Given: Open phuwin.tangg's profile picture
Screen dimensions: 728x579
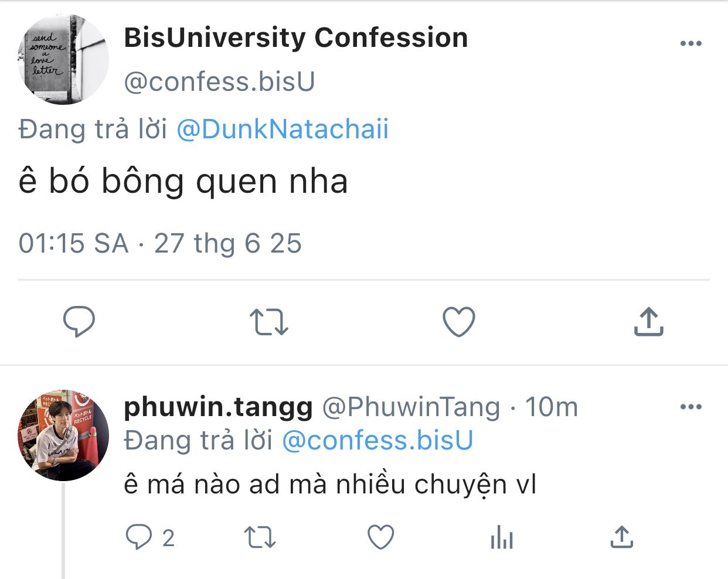Looking at the screenshot, I should pyautogui.click(x=63, y=435).
